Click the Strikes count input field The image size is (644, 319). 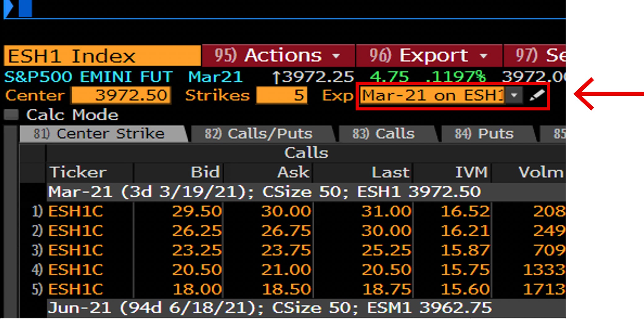[282, 95]
